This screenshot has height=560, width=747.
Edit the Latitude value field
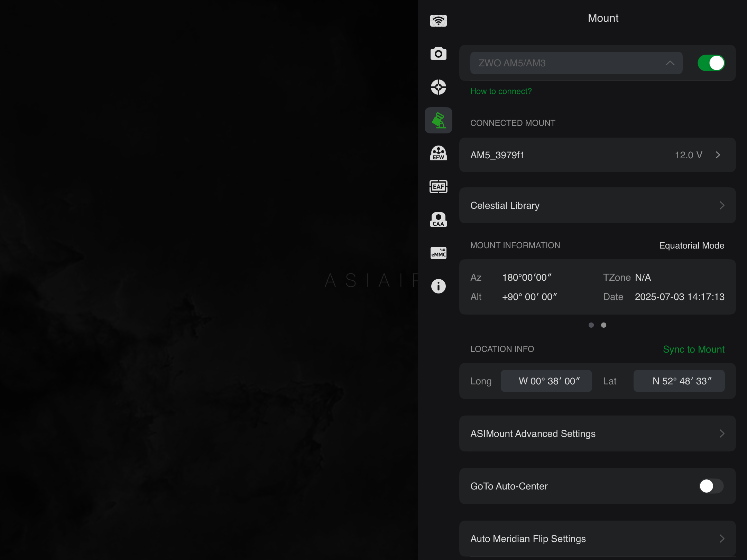pos(679,381)
